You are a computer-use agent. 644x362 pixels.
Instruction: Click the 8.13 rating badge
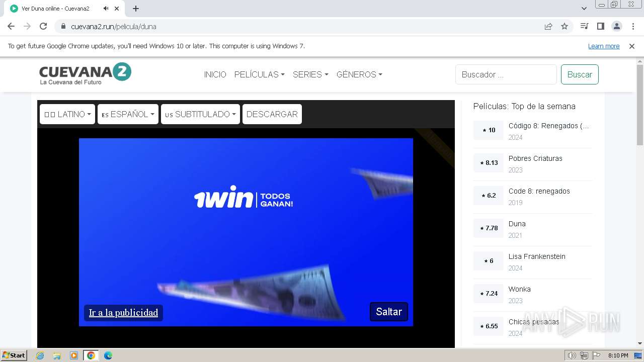[x=489, y=163]
